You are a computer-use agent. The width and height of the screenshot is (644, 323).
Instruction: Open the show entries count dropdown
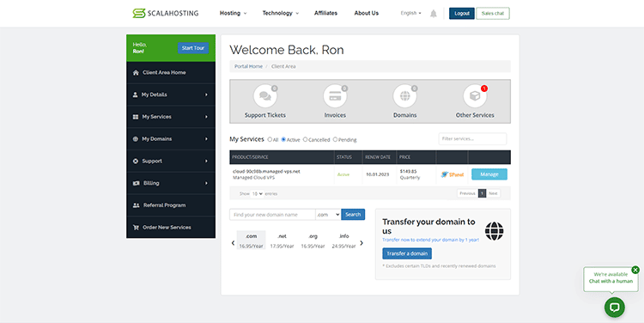(x=257, y=193)
